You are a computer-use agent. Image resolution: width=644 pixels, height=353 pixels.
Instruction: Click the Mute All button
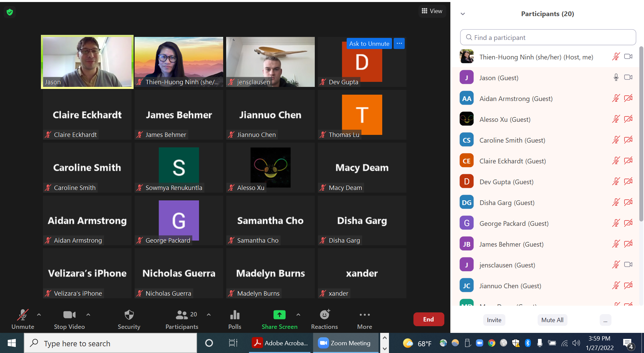552,320
